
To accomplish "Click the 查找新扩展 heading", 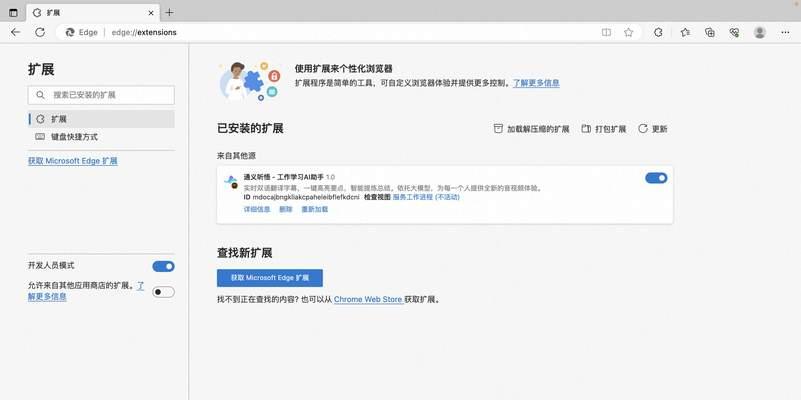I will (x=245, y=252).
